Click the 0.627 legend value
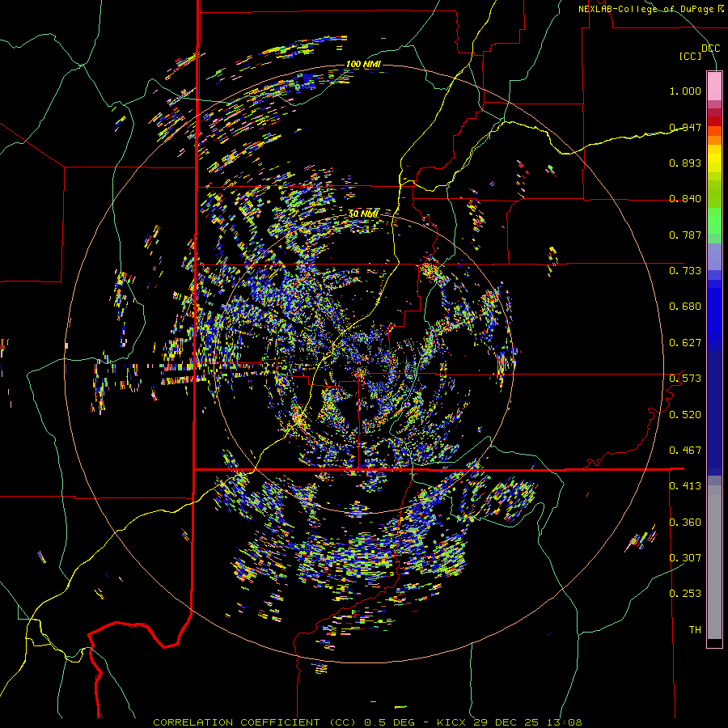Viewport: 728px width, 728px height. [x=685, y=343]
